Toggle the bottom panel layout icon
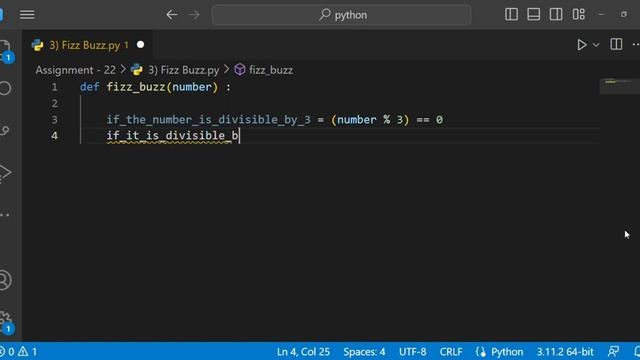Screen dimensions: 640x360 tap(533, 14)
